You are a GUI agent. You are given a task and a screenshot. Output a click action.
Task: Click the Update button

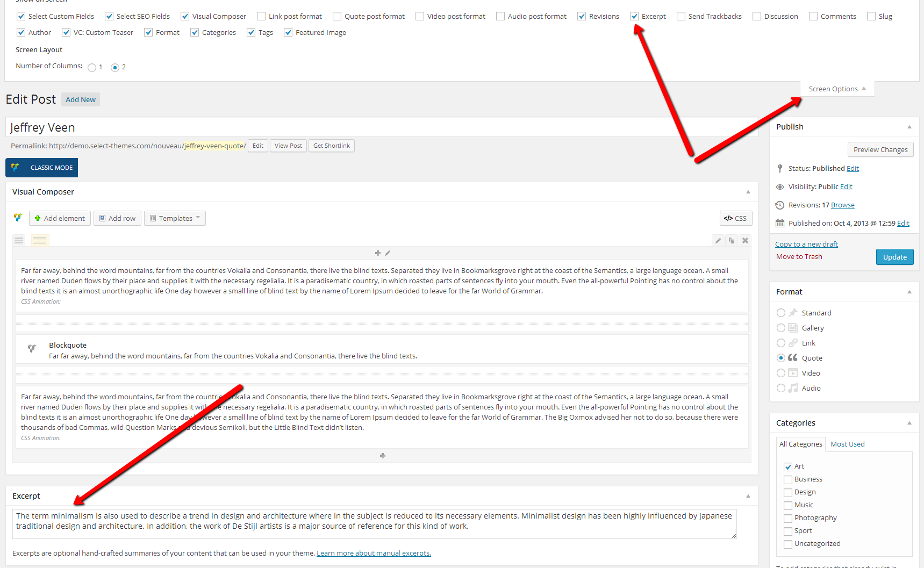tap(894, 257)
